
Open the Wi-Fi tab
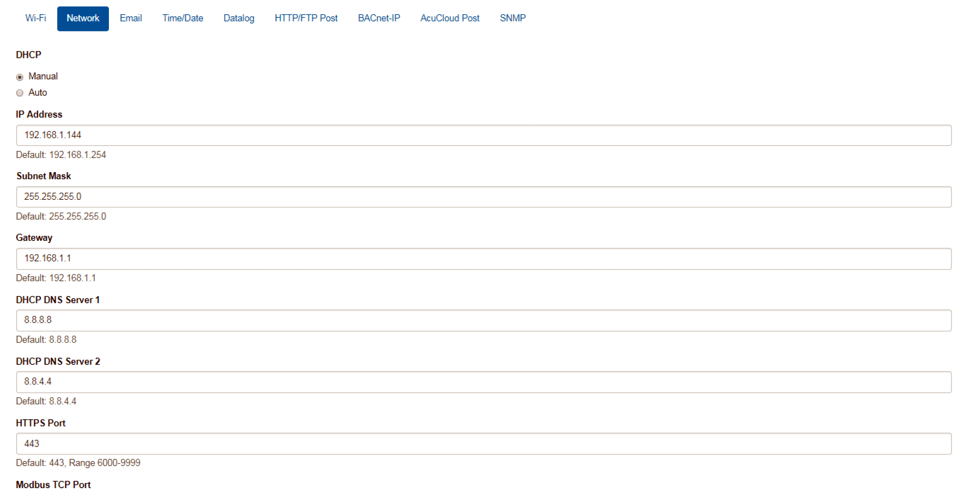pos(35,18)
